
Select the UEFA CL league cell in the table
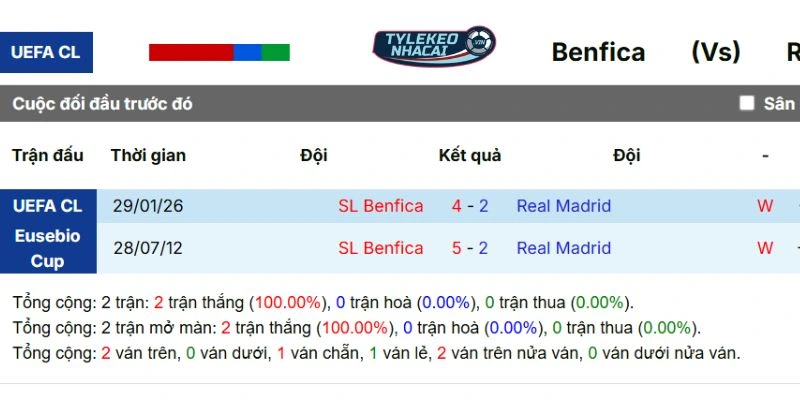tap(48, 206)
